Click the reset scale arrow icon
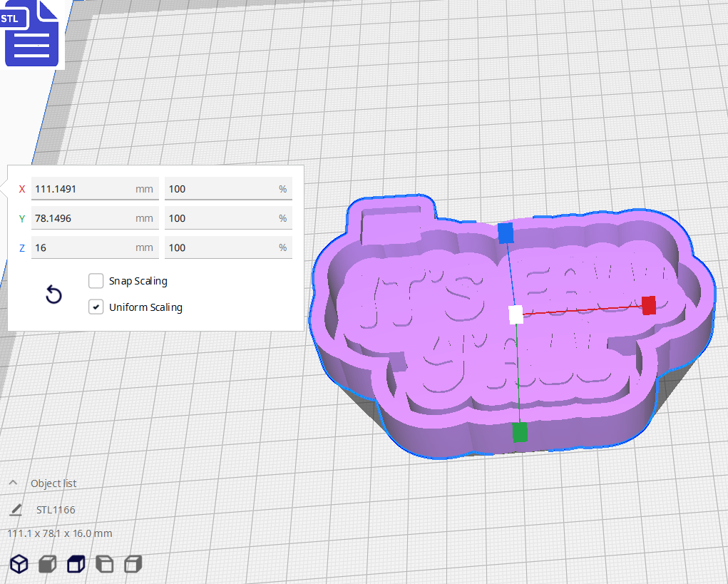The height and width of the screenshot is (584, 728). tap(53, 294)
